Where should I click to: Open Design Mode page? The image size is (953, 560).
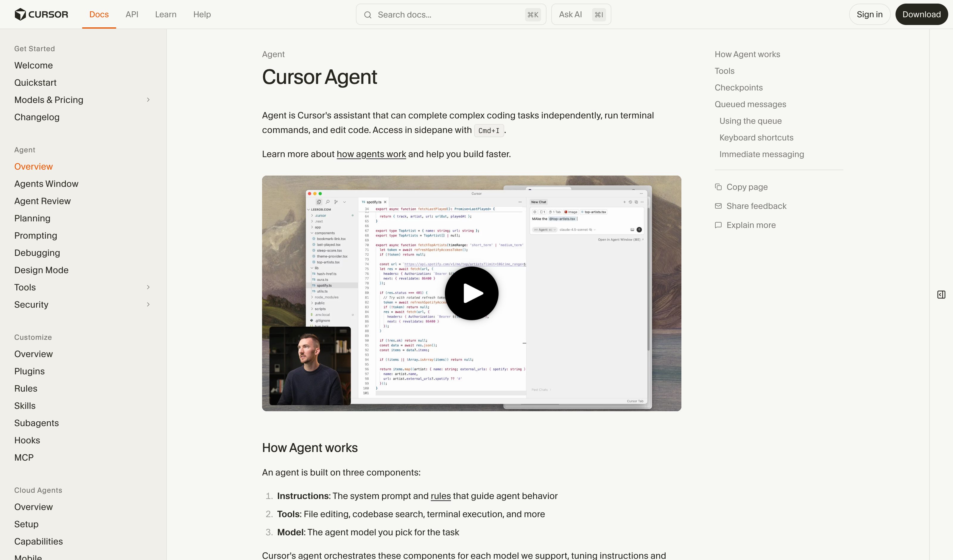pos(42,270)
